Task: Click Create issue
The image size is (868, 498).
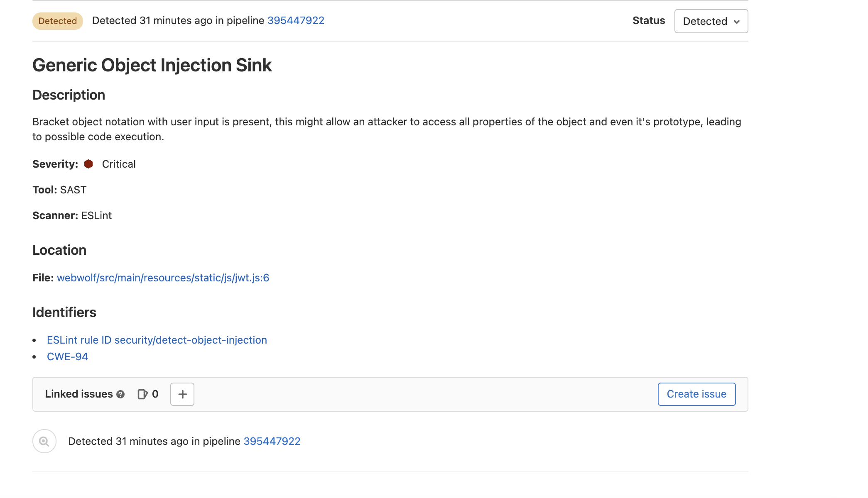Action: (x=696, y=394)
